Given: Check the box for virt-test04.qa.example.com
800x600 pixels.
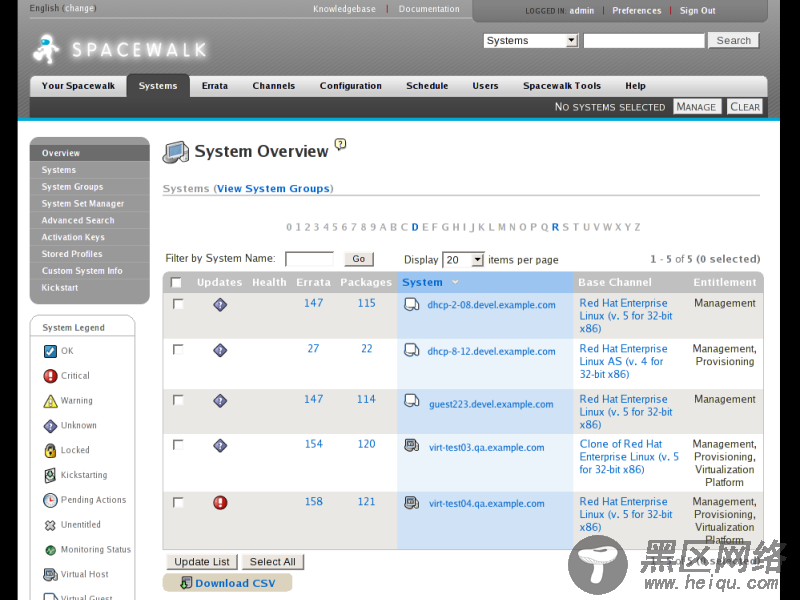Looking at the screenshot, I should point(178,503).
